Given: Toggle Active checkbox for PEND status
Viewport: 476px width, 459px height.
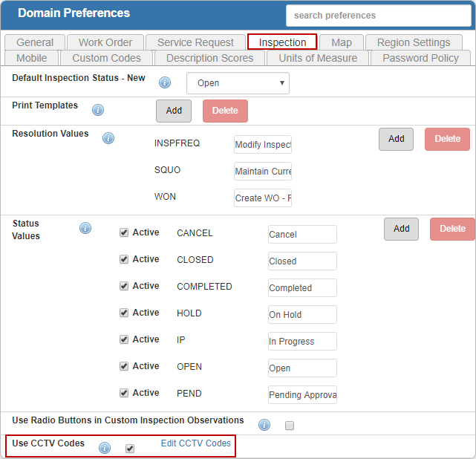Looking at the screenshot, I should point(124,393).
